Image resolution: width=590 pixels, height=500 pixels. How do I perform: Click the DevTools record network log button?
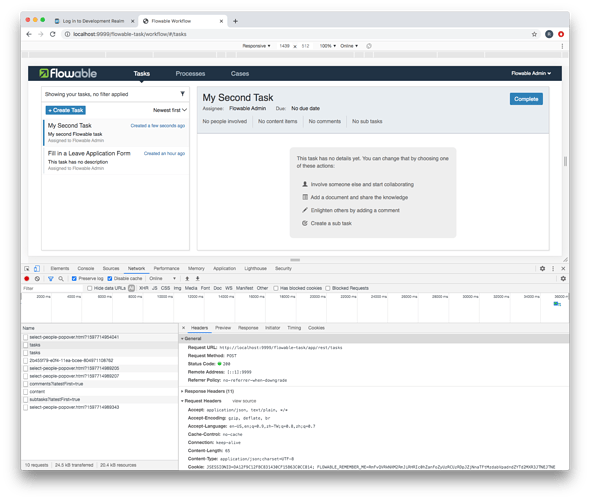[x=27, y=278]
